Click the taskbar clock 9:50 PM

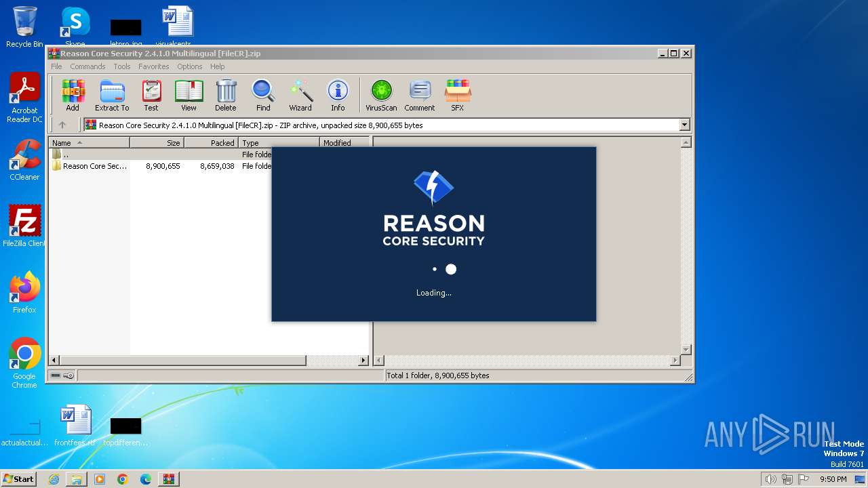coord(833,479)
